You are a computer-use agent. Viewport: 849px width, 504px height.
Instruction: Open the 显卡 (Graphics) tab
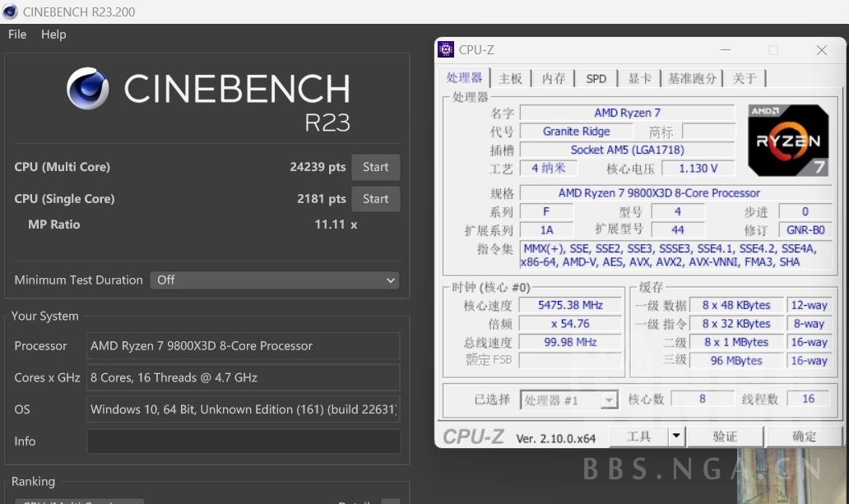[639, 78]
